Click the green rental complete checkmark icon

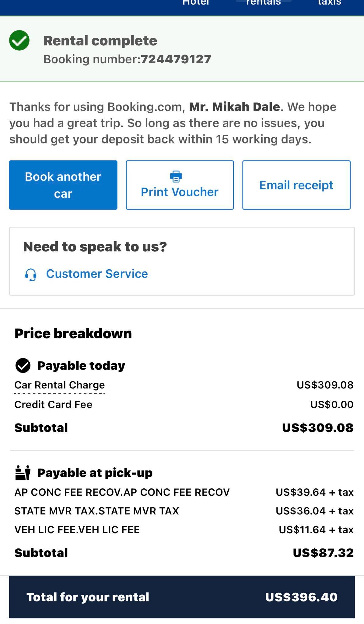coord(19,40)
